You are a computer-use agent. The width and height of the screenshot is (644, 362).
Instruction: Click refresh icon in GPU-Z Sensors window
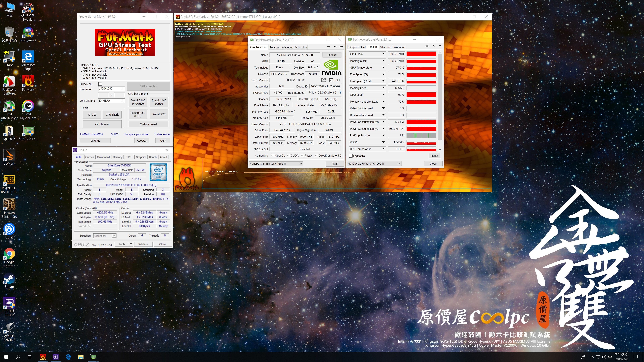click(x=434, y=46)
